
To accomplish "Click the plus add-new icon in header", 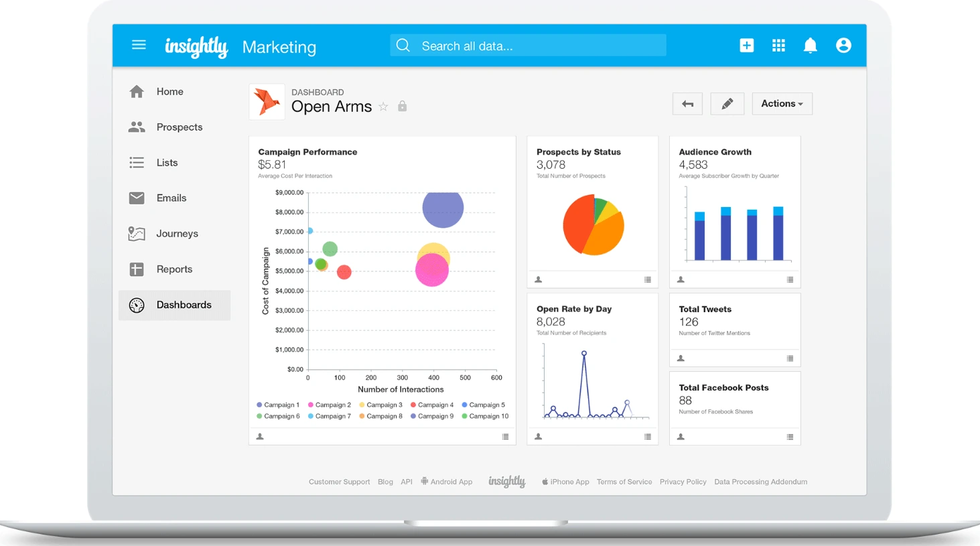I will coord(746,45).
